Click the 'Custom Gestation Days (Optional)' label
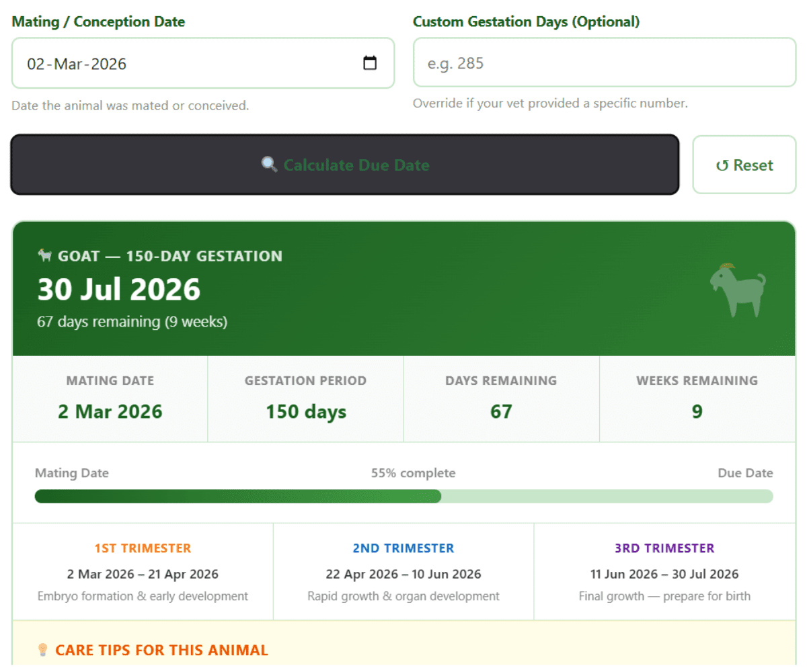807x672 pixels. pyautogui.click(x=527, y=22)
